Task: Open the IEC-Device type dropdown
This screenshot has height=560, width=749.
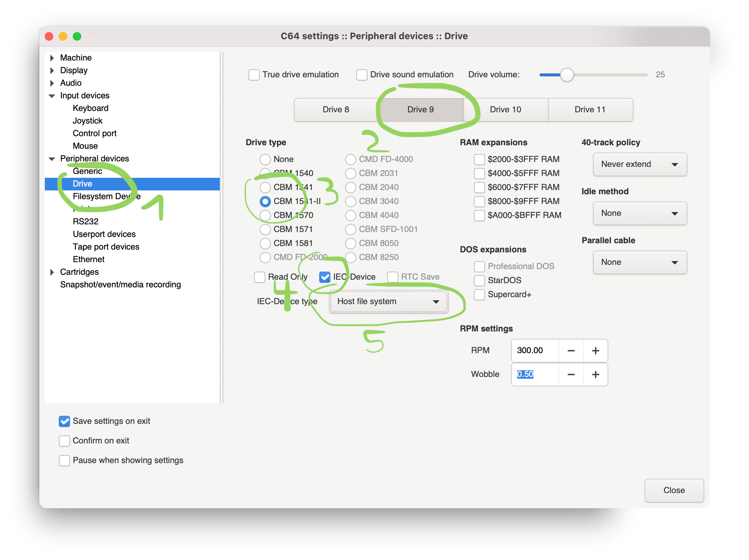Action: point(388,301)
